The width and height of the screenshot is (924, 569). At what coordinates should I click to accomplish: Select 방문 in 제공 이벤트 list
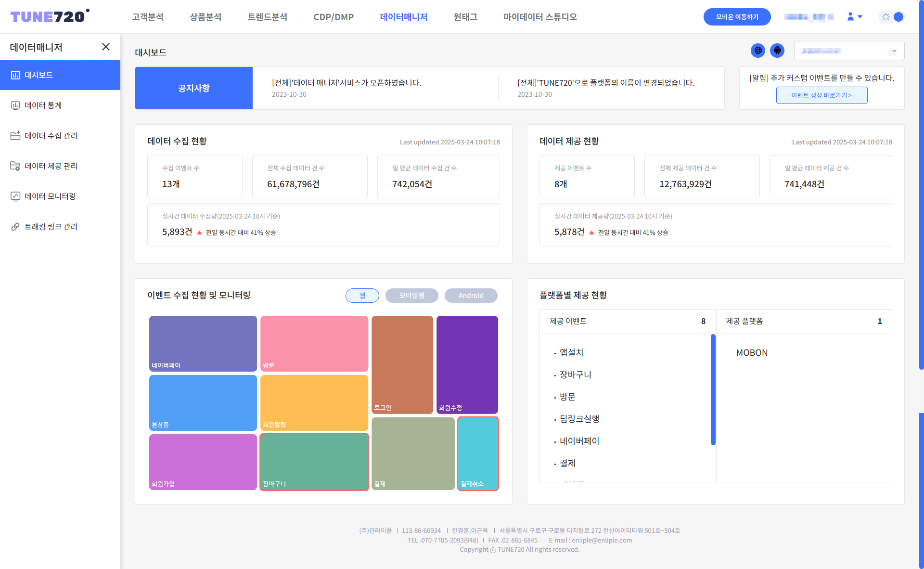[x=567, y=397]
